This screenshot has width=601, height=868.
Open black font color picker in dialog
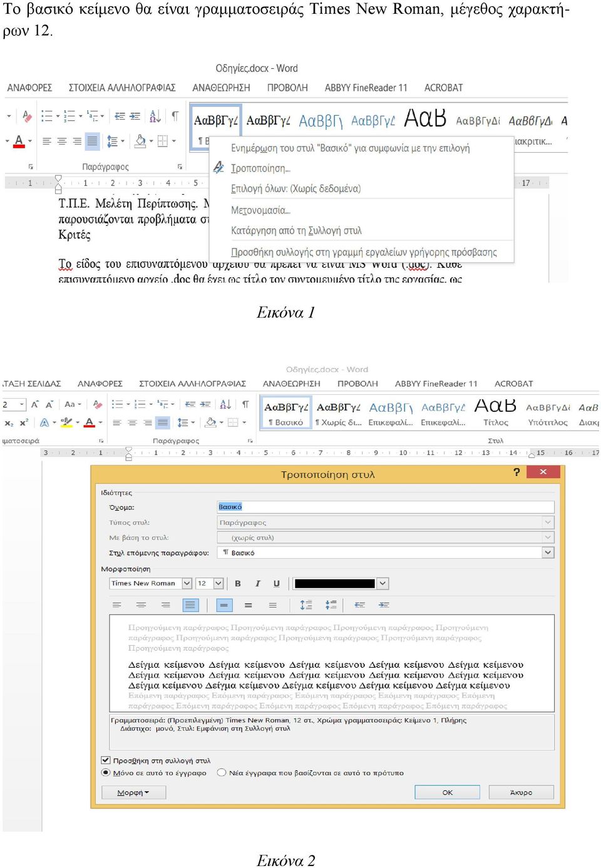click(383, 583)
